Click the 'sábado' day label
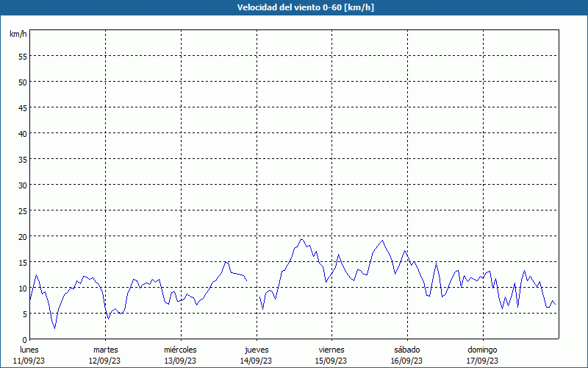 407,350
